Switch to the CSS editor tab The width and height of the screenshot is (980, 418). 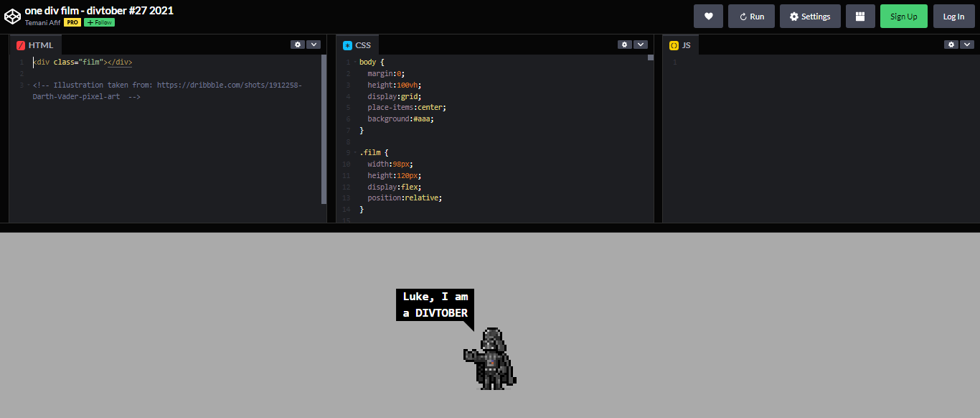pos(357,44)
